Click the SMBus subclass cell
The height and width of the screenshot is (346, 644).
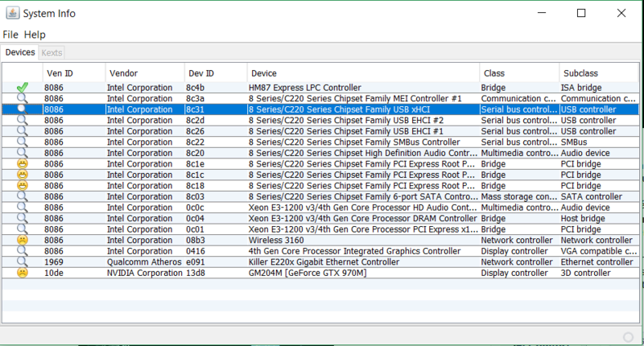(x=574, y=142)
